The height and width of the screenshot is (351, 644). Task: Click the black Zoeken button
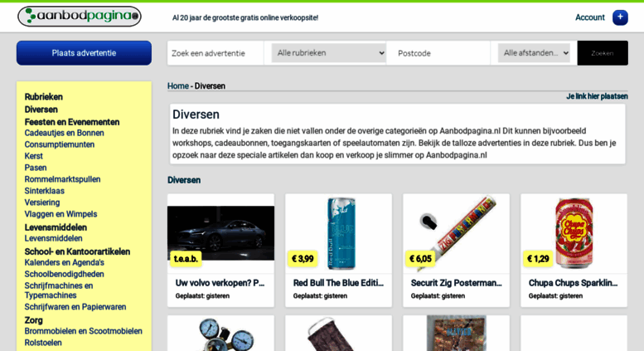(x=603, y=53)
